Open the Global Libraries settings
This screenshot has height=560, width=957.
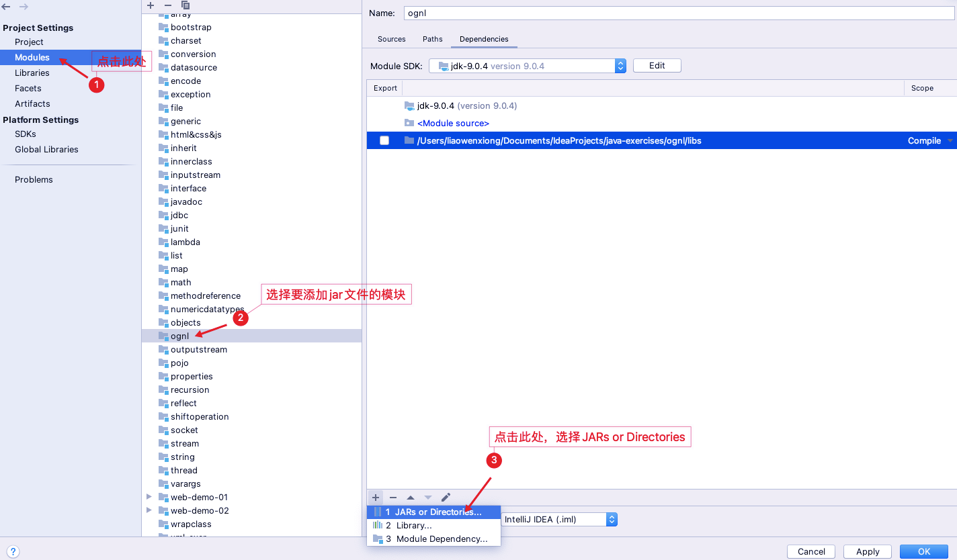point(46,149)
